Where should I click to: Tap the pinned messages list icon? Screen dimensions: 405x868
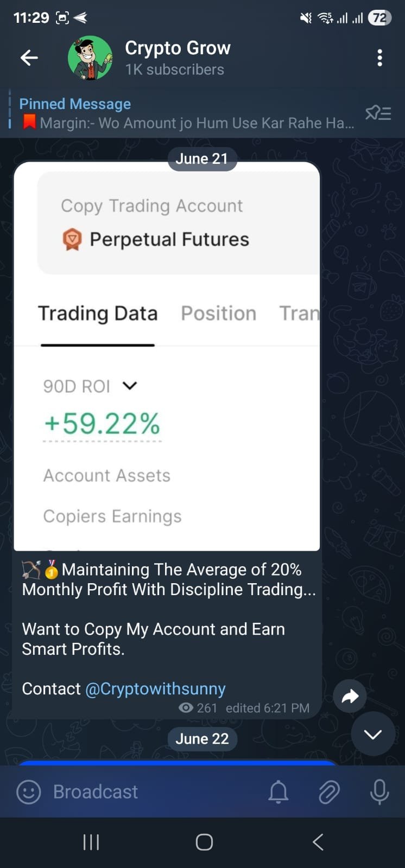tap(378, 113)
